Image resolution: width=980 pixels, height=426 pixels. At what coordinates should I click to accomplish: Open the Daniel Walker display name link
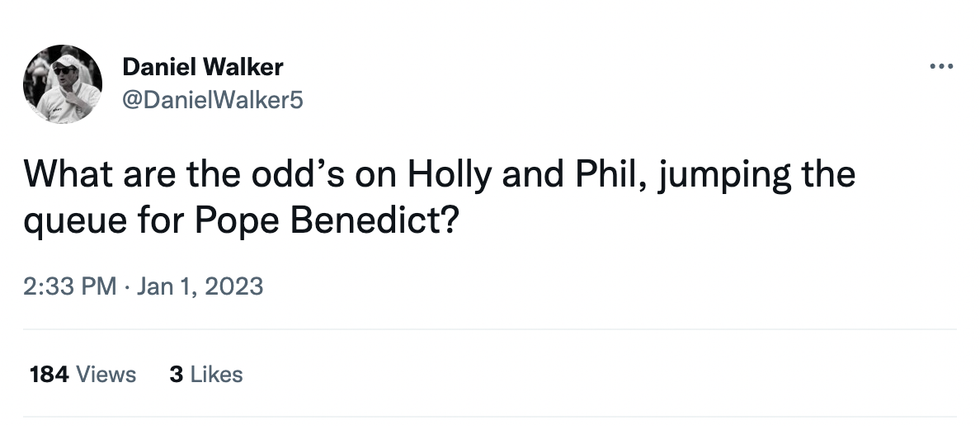202,67
